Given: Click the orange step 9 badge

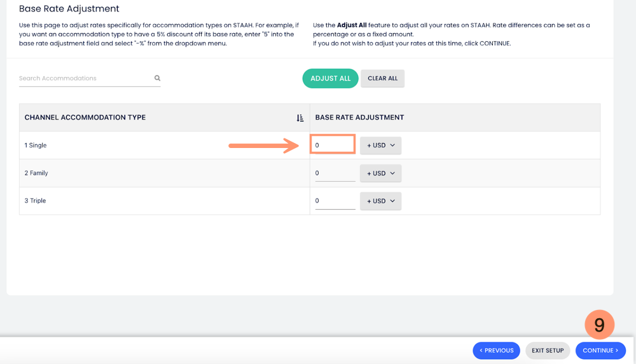Looking at the screenshot, I should pos(599,325).
